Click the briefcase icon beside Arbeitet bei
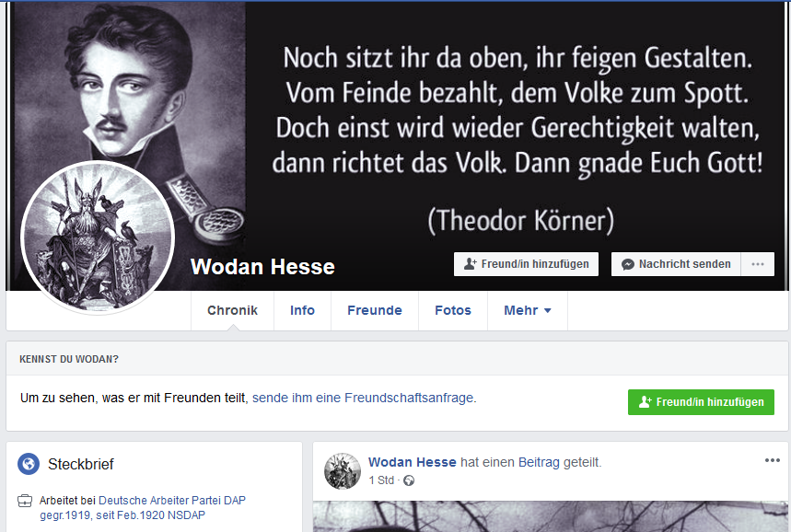Screen dimensions: 791x532 [x=25, y=502]
